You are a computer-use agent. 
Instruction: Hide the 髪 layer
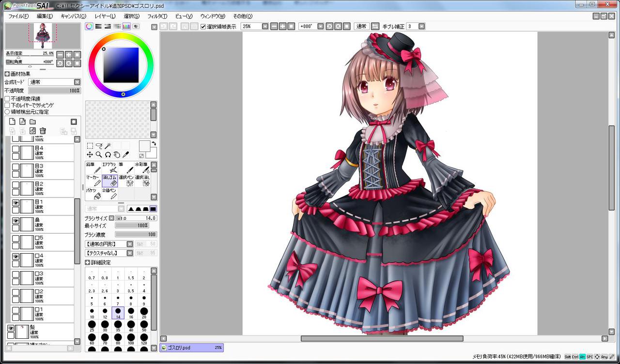11,329
